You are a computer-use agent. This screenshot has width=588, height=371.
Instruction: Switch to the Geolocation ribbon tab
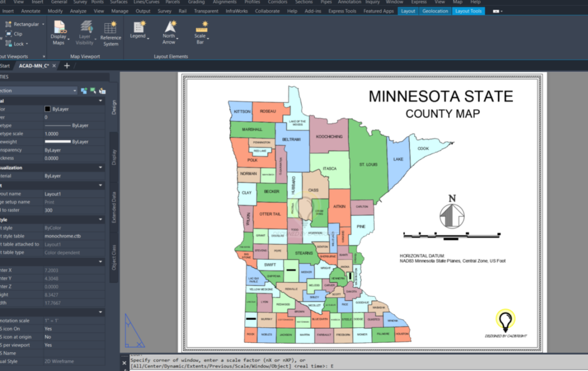pyautogui.click(x=435, y=11)
